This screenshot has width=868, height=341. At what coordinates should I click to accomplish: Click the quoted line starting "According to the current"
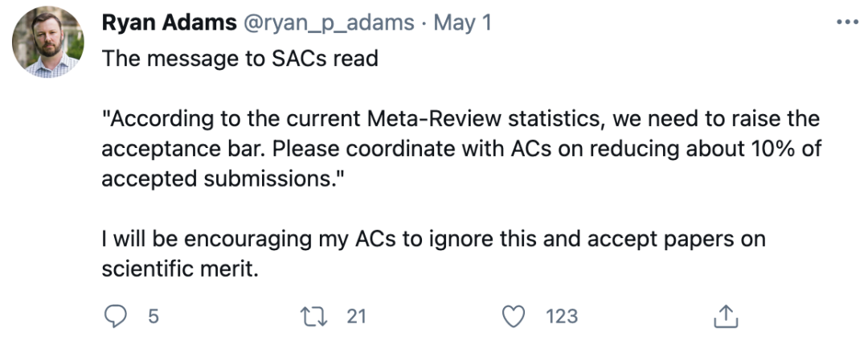pyautogui.click(x=460, y=120)
